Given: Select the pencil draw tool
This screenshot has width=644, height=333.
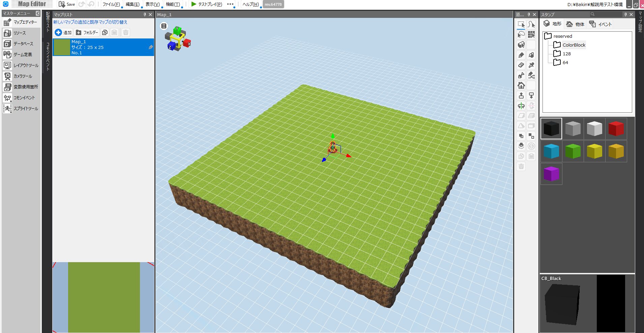Looking at the screenshot, I should coord(521,55).
